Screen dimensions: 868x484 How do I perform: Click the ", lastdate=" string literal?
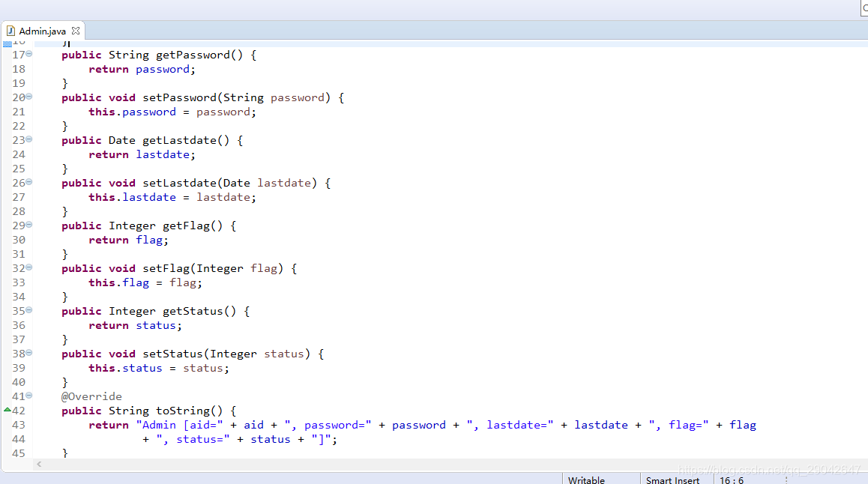pyautogui.click(x=510, y=426)
